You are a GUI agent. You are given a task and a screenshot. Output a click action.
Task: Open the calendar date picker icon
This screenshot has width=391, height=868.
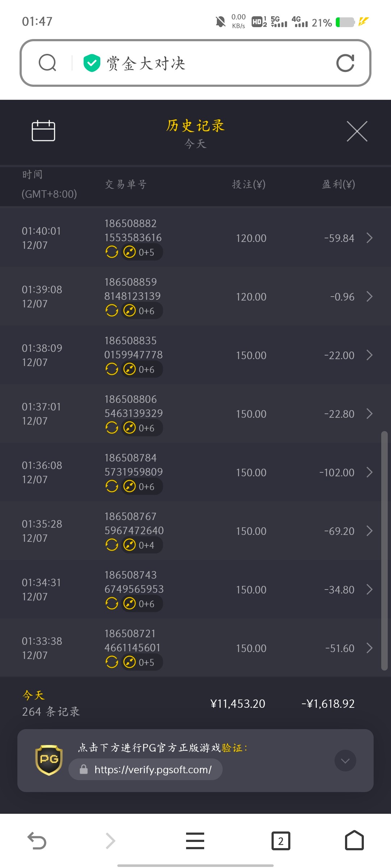pos(43,131)
